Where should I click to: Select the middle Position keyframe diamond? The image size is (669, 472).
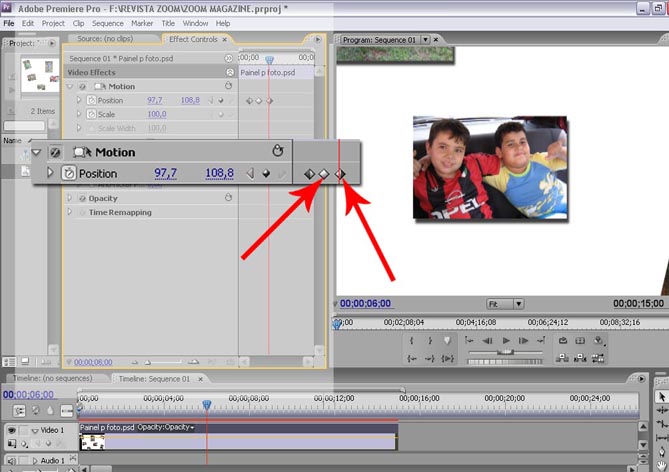[323, 174]
